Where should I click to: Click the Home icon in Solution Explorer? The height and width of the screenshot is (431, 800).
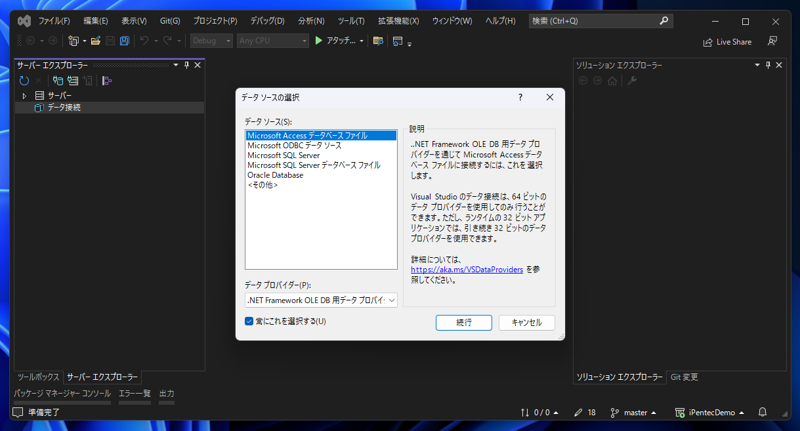(x=612, y=81)
